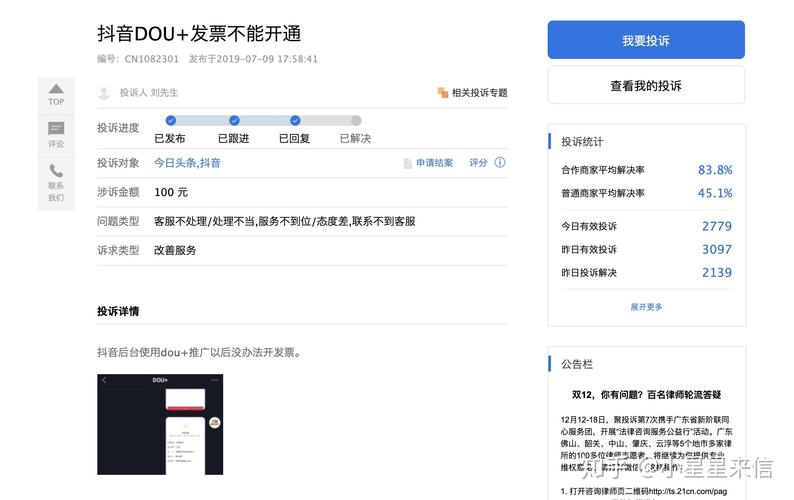Open the 今日头条,抖音 complaint target link
Image resolution: width=794 pixels, height=500 pixels.
click(x=187, y=163)
